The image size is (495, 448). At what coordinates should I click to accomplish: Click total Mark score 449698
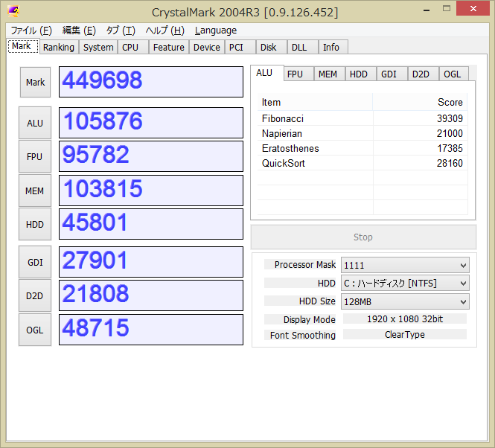coord(151,82)
